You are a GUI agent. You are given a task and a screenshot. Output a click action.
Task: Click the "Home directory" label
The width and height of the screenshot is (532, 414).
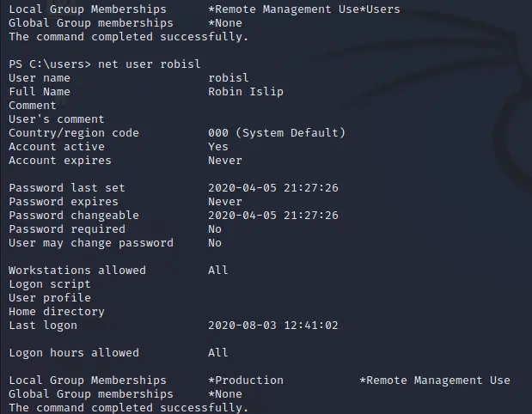57,312
